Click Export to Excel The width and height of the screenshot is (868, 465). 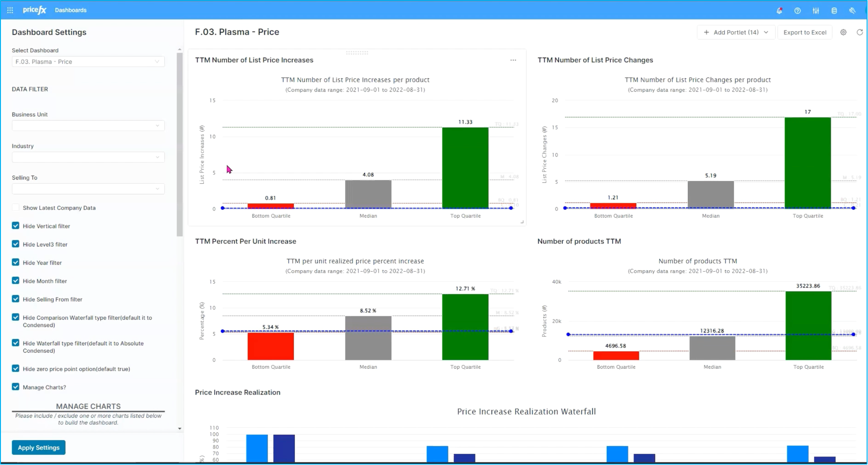(x=805, y=32)
